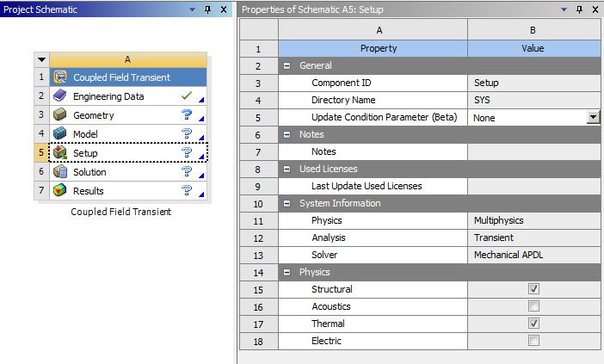The height and width of the screenshot is (364, 604).
Task: Click the Engineering Data book icon
Action: click(x=60, y=96)
